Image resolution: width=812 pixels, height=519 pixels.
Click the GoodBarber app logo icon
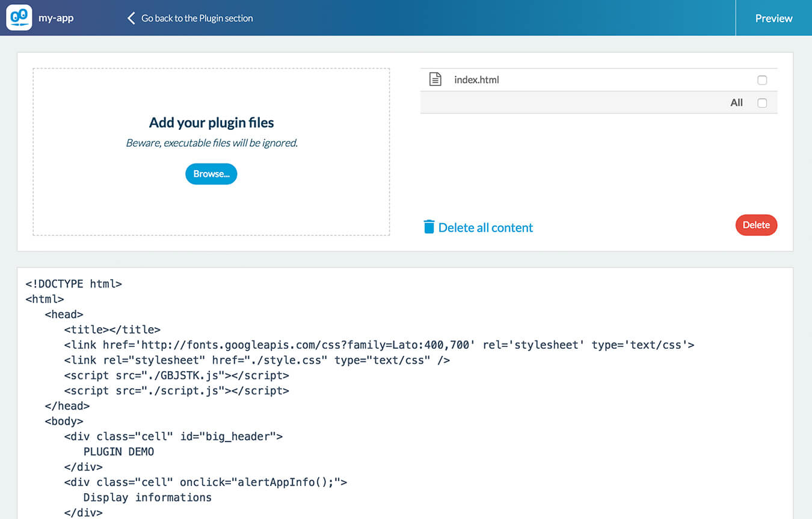click(19, 18)
